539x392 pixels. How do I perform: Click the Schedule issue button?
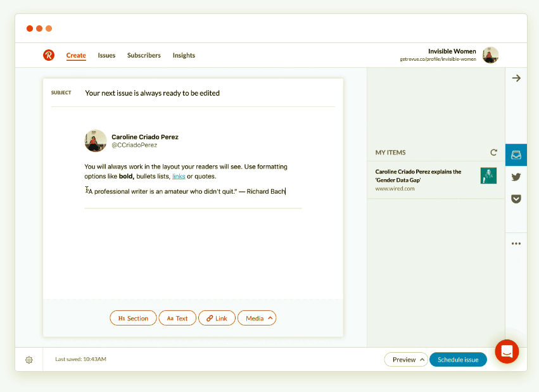click(x=458, y=360)
